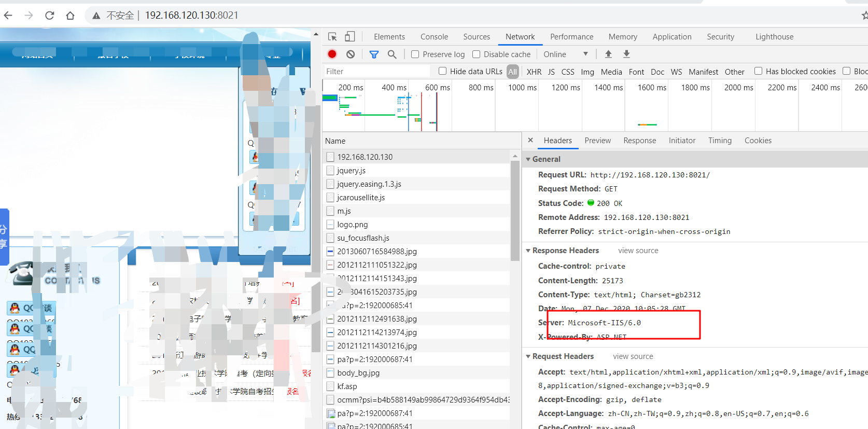Screen dimensions: 868x429
Task: Switch to the Sources panel tab
Action: point(477,37)
